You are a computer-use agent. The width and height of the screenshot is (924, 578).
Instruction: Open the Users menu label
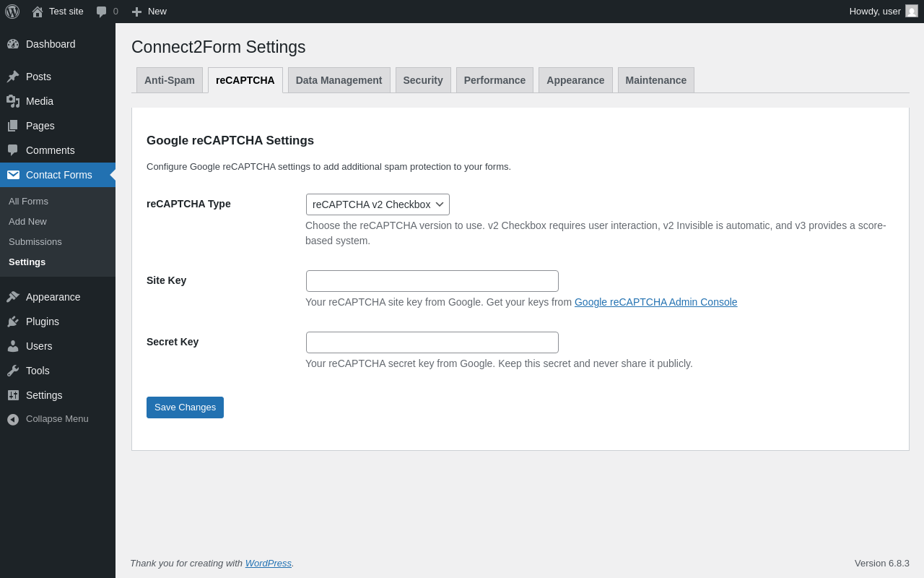click(x=39, y=346)
